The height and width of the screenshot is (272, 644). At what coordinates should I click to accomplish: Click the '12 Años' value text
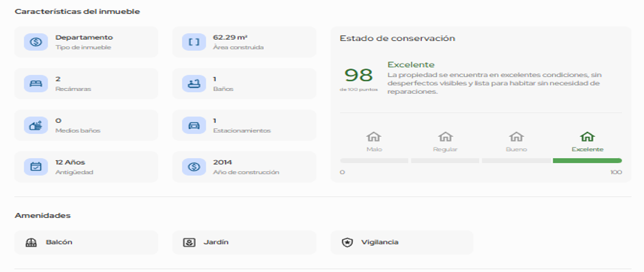pyautogui.click(x=70, y=162)
